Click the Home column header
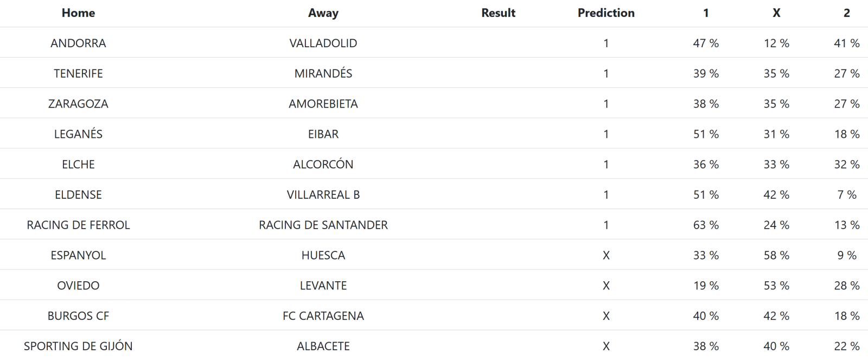Image resolution: width=868 pixels, height=360 pixels. [78, 13]
